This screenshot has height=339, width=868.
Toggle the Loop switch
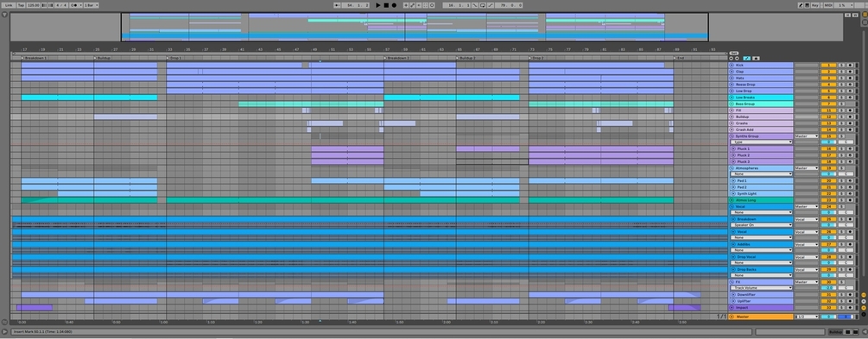point(483,5)
